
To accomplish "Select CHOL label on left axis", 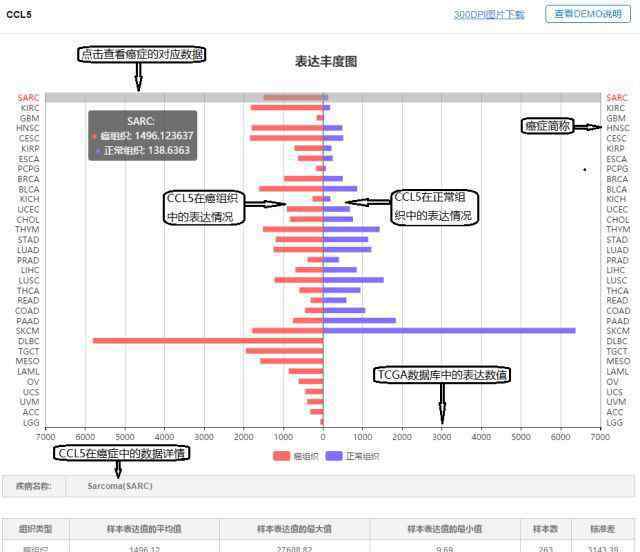I will pos(28,220).
